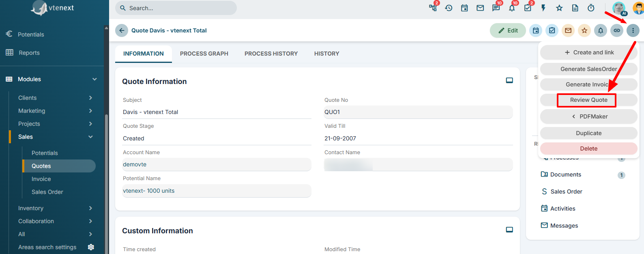Open the bell notifications icon in top bar
This screenshot has height=254, width=644.
pos(512,8)
